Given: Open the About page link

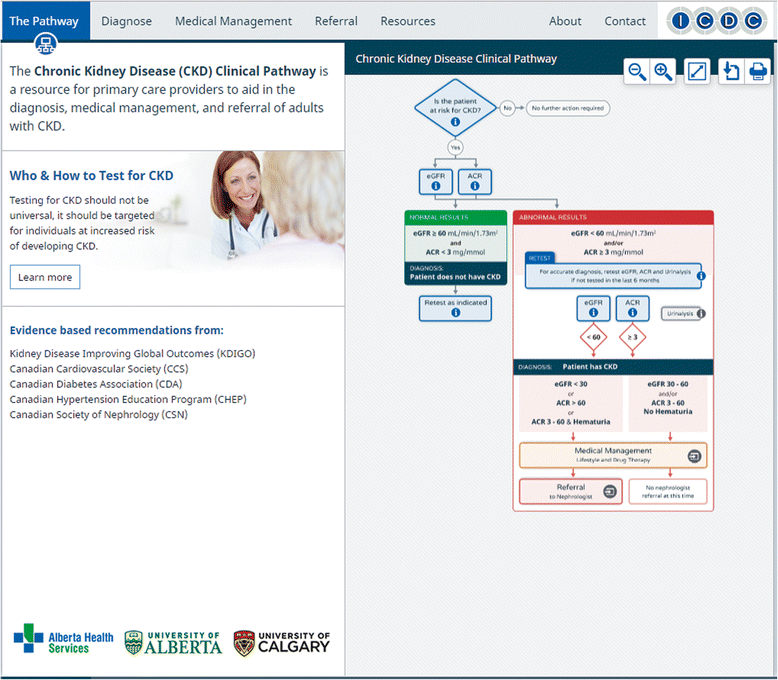Looking at the screenshot, I should pos(565,21).
